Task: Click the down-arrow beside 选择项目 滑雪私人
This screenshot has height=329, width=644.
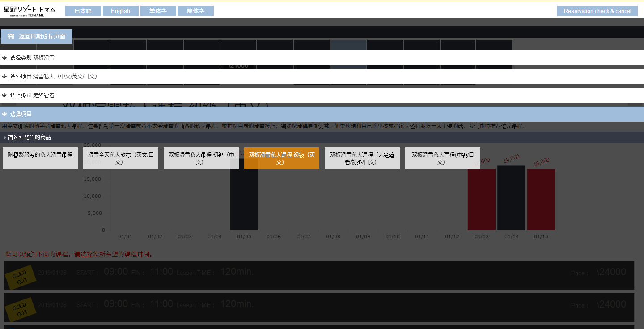Action: click(x=4, y=76)
